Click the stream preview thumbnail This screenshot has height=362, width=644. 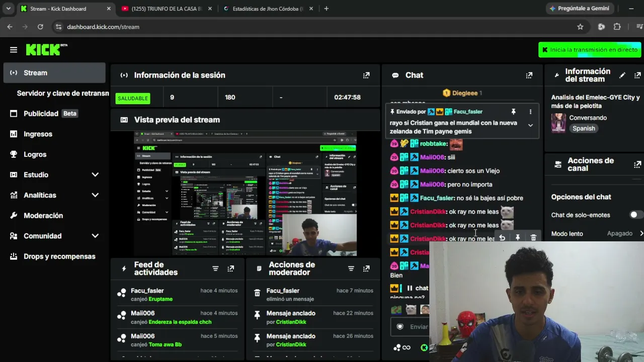[246, 194]
